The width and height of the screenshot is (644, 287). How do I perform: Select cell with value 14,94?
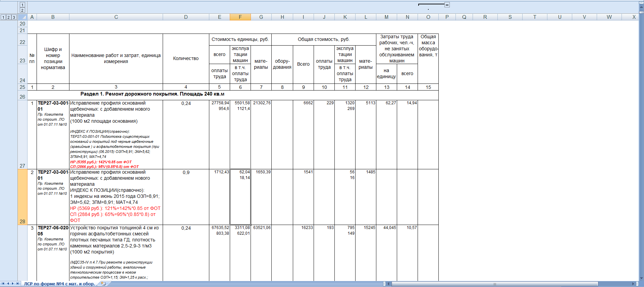[x=407, y=134]
